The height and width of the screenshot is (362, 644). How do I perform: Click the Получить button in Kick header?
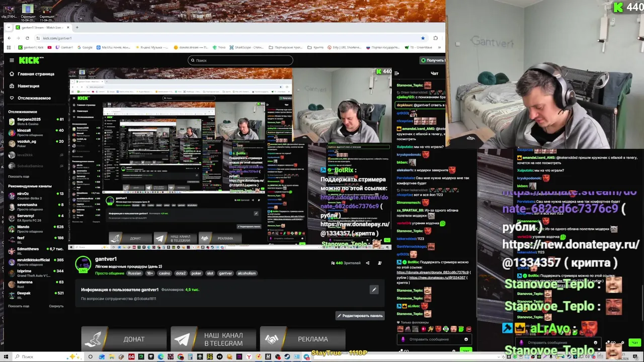(433, 60)
